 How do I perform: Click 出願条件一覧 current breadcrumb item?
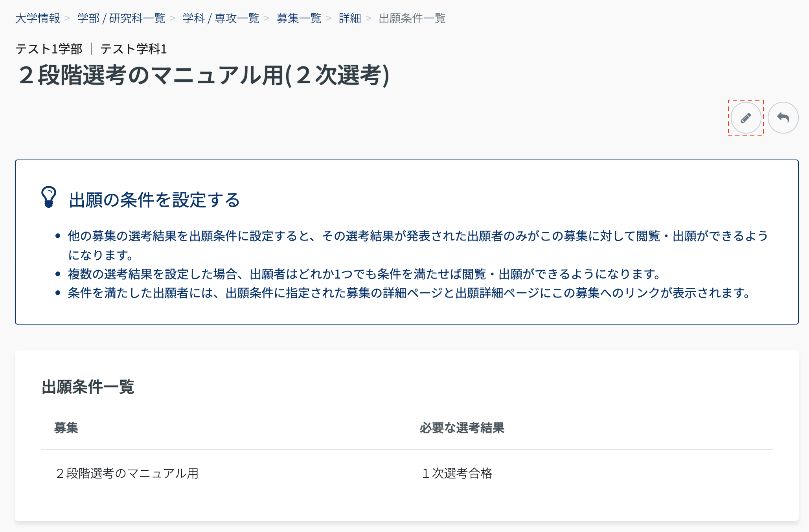pos(412,18)
